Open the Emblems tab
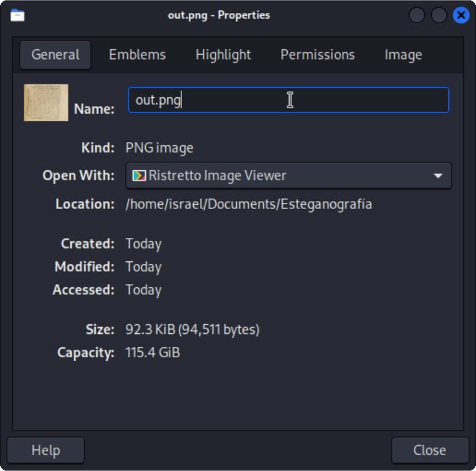Screen dimensions: 476x471 [x=137, y=55]
